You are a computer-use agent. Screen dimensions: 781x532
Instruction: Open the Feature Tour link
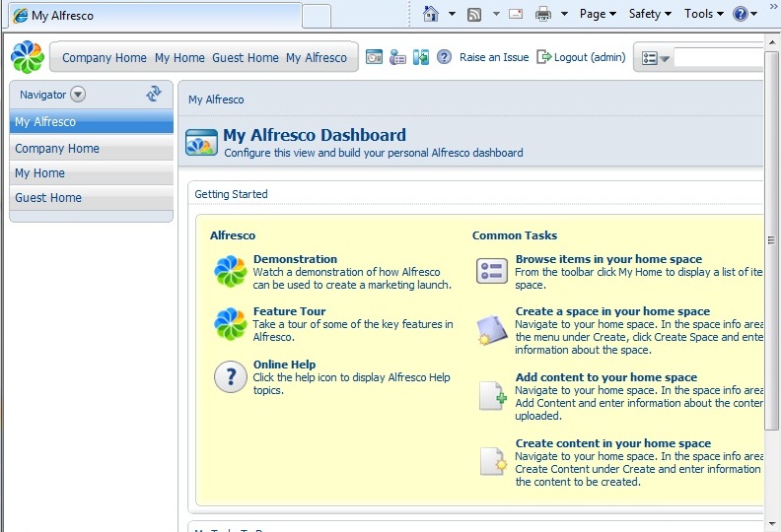coord(289,311)
